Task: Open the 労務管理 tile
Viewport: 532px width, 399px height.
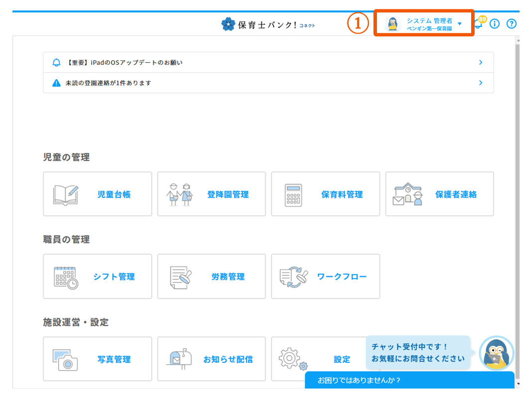Action: click(211, 277)
